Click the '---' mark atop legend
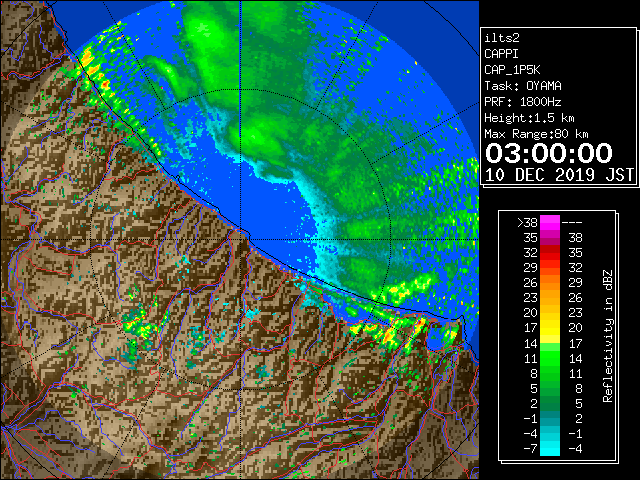This screenshot has width=640, height=480. [x=572, y=222]
